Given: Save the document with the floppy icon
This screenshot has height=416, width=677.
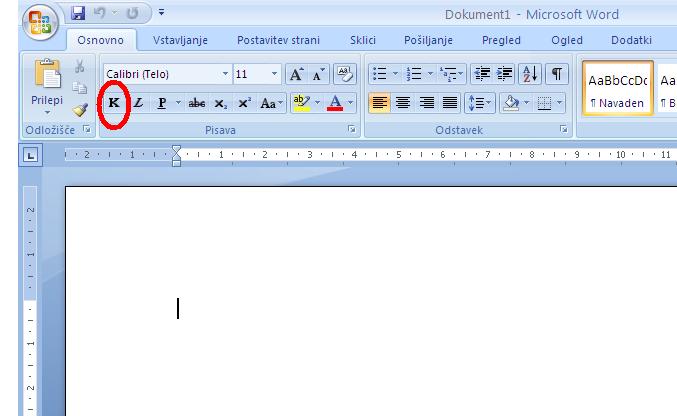Looking at the screenshot, I should point(78,13).
